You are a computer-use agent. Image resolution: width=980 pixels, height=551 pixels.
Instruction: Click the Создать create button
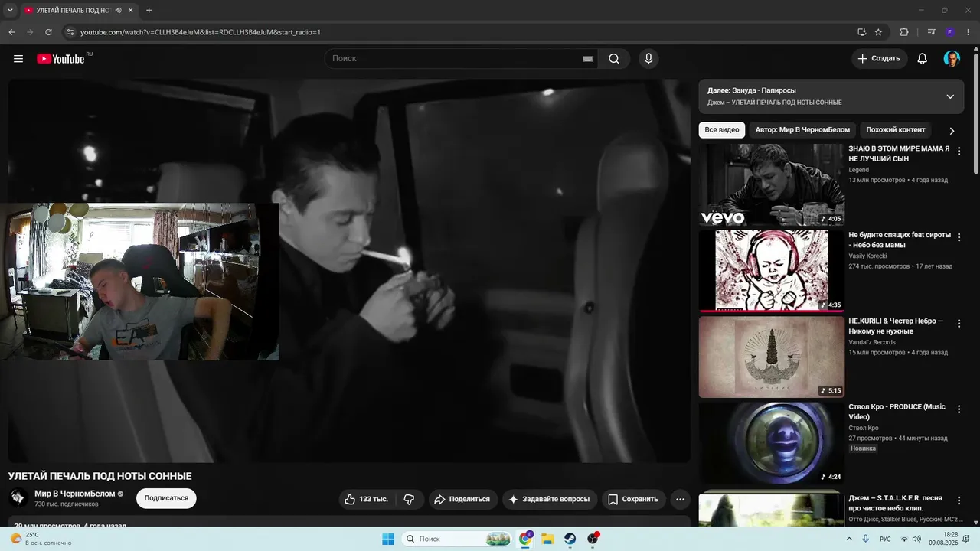point(879,59)
